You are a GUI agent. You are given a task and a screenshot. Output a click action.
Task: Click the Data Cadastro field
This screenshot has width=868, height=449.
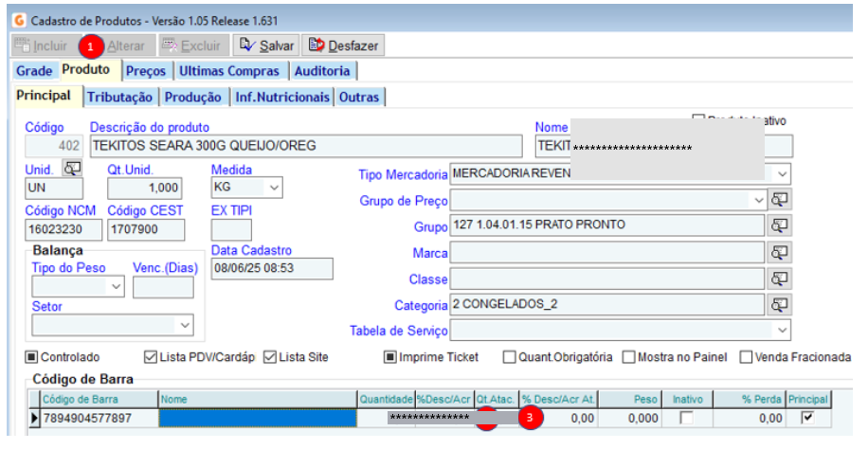coord(272,268)
